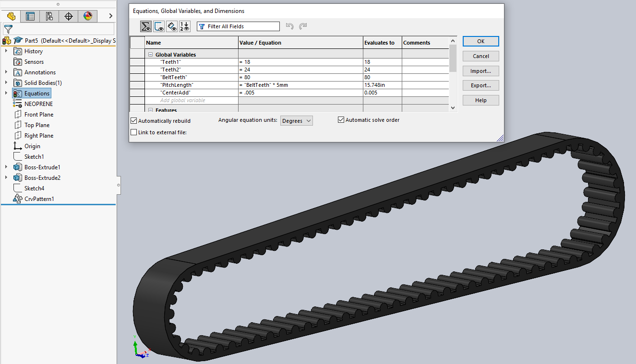Switch to the PropertyManager tab

(x=30, y=16)
